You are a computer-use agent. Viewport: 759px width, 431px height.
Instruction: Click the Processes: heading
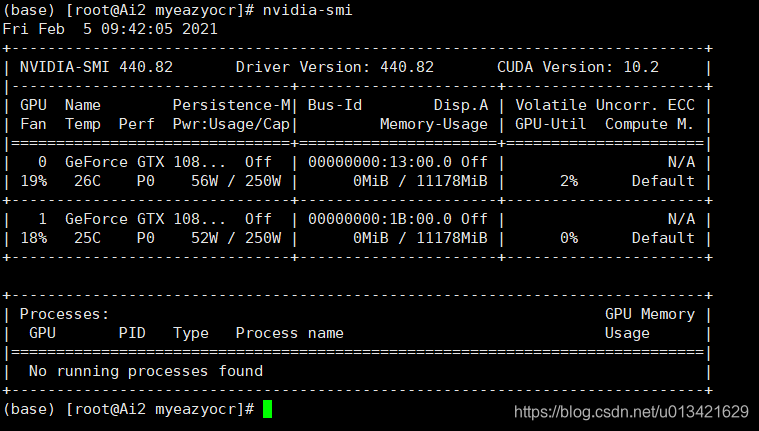[64, 314]
